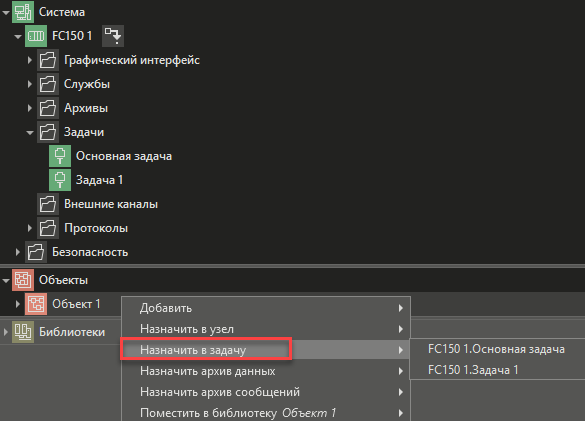
Task: Expand the Графический интерфейс folder
Action: pos(30,60)
